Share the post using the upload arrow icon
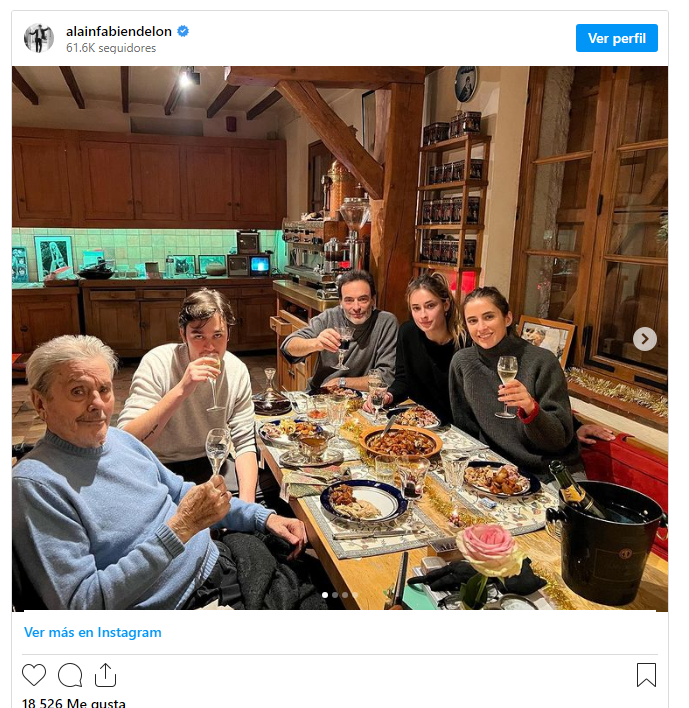Image resolution: width=689 pixels, height=708 pixels. coord(105,675)
